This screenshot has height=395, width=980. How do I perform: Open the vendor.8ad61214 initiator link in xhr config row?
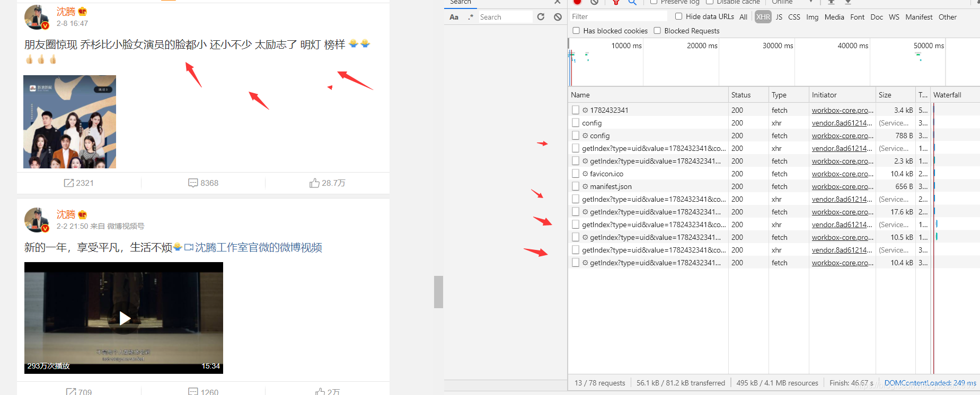842,123
